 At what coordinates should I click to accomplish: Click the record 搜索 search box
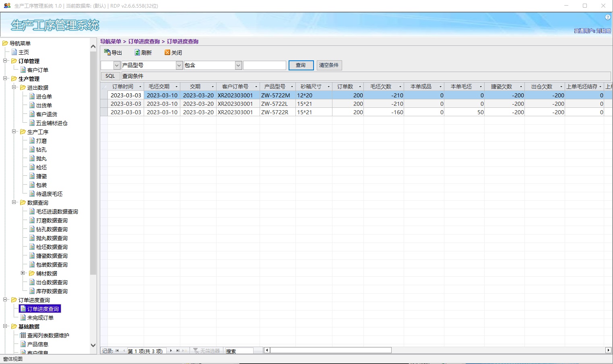tap(239, 351)
